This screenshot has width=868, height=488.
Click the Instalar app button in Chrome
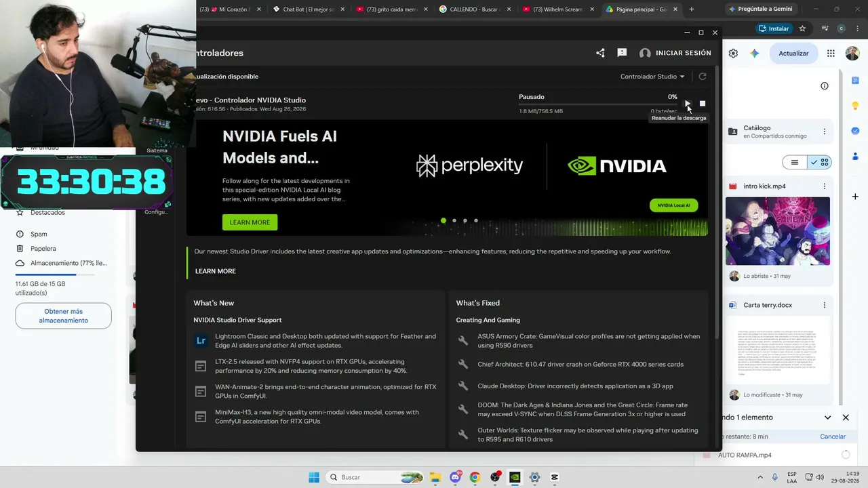774,28
